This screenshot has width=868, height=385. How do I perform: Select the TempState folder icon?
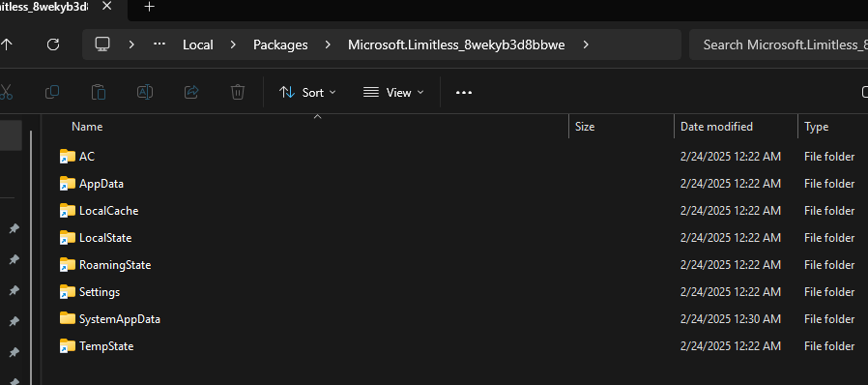(67, 346)
